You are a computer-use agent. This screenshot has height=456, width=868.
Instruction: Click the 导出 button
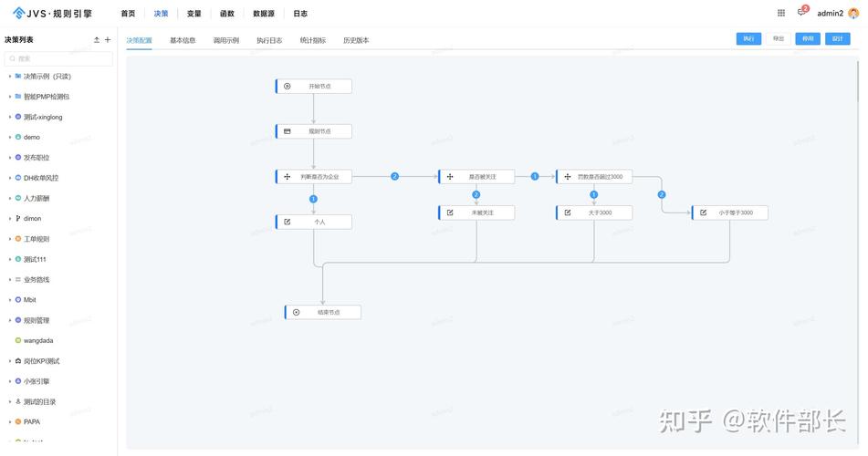[778, 39]
